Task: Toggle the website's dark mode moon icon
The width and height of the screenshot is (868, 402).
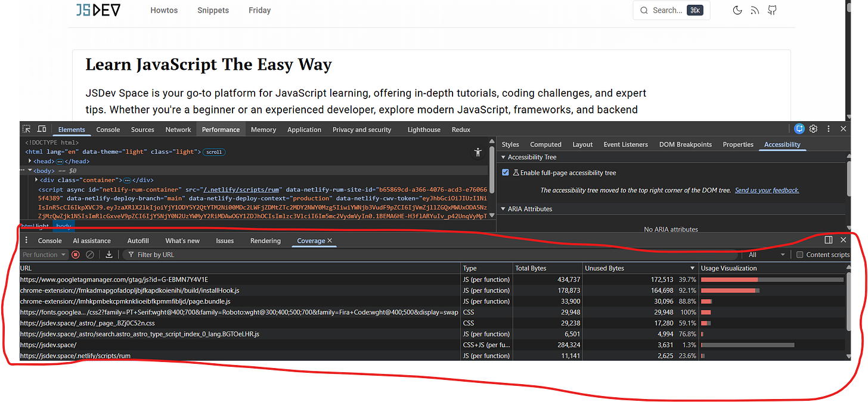Action: point(737,10)
